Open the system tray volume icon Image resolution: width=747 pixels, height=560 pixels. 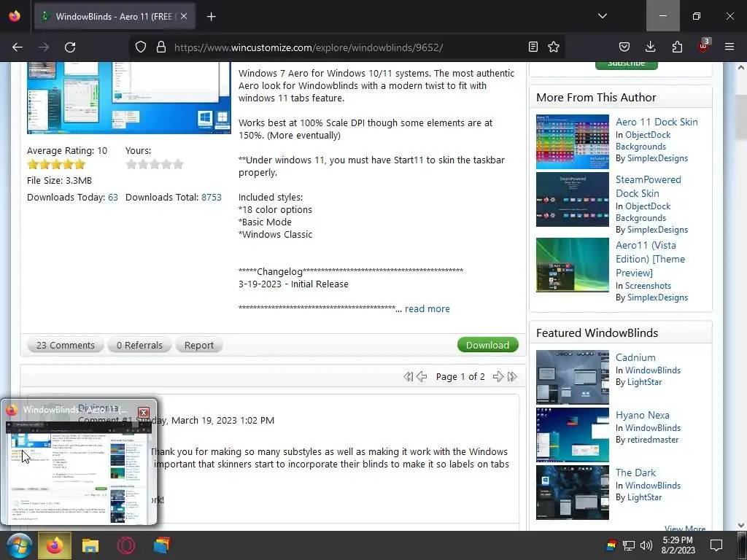pyautogui.click(x=646, y=545)
